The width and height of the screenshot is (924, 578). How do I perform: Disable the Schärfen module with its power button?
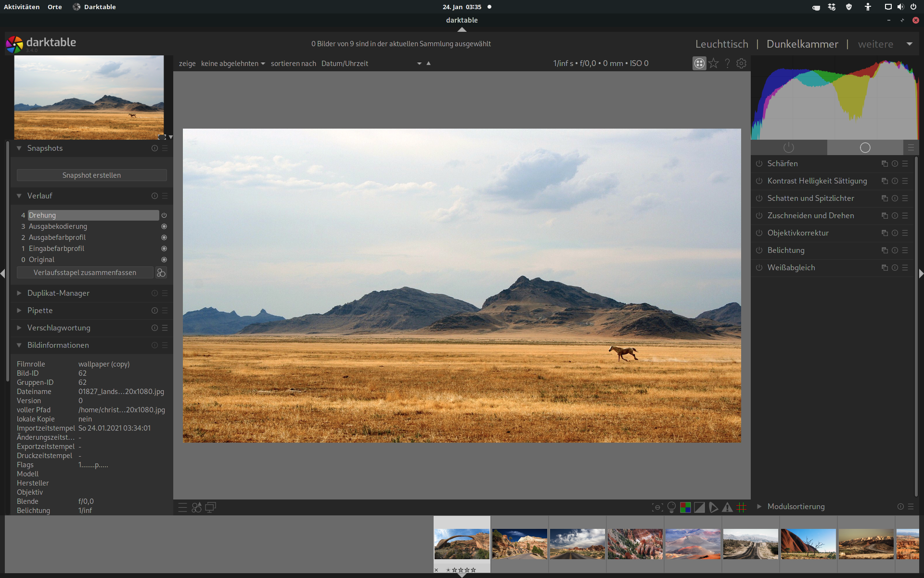[x=758, y=163]
